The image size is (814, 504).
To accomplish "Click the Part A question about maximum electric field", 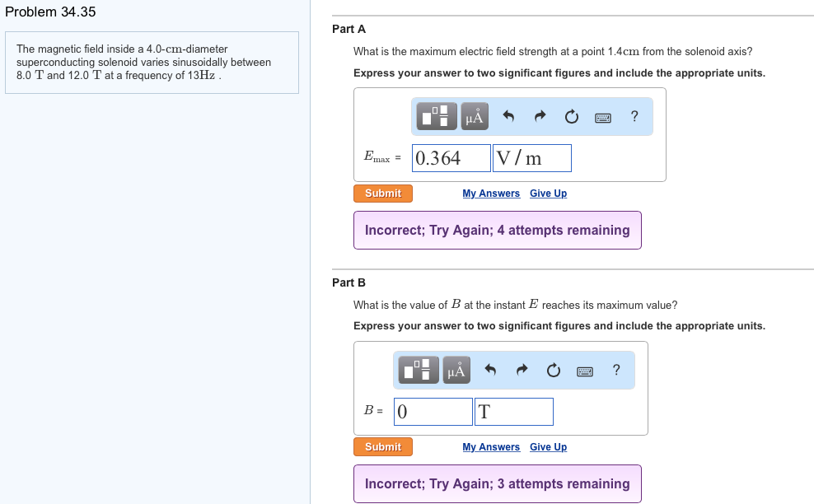I will pos(553,51).
